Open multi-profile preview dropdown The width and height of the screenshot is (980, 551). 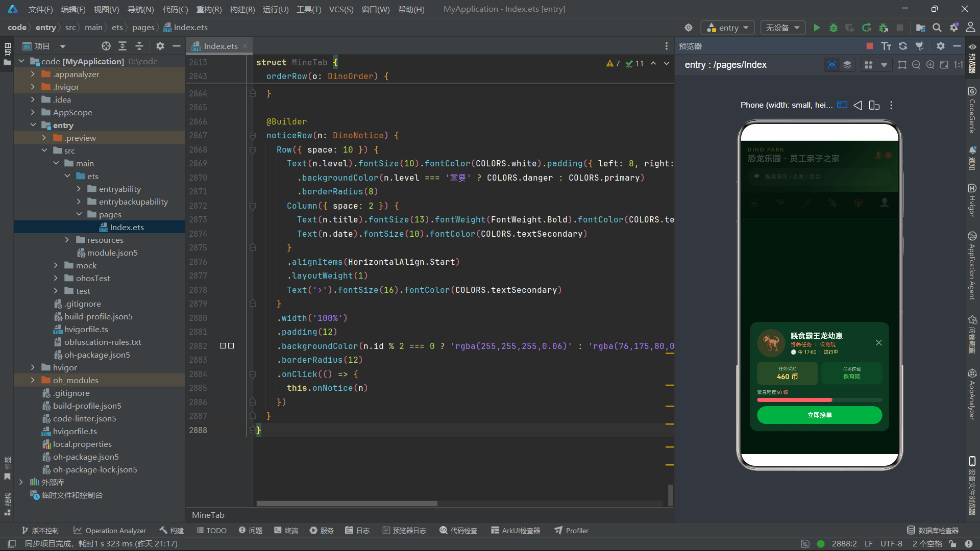[x=884, y=65]
